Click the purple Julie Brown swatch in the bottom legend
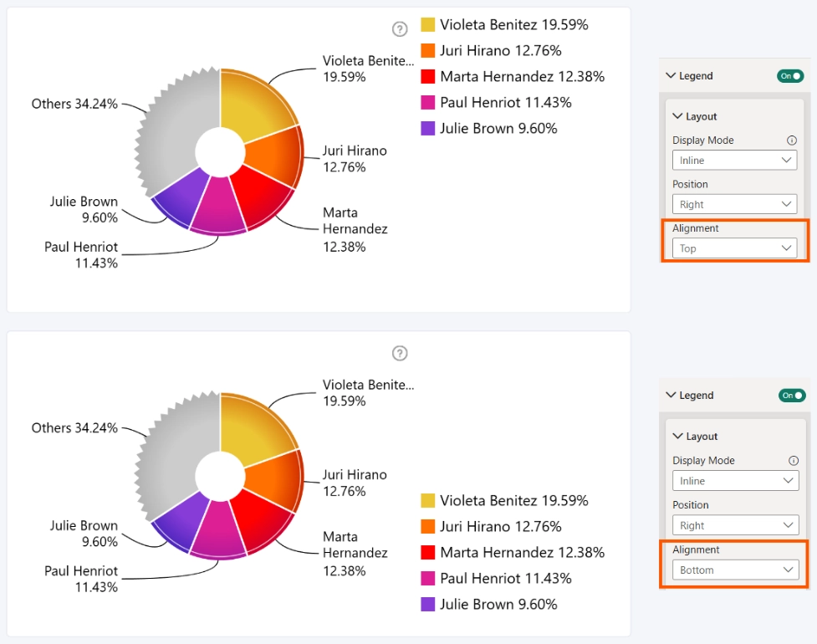Image resolution: width=817 pixels, height=644 pixels. pyautogui.click(x=428, y=605)
